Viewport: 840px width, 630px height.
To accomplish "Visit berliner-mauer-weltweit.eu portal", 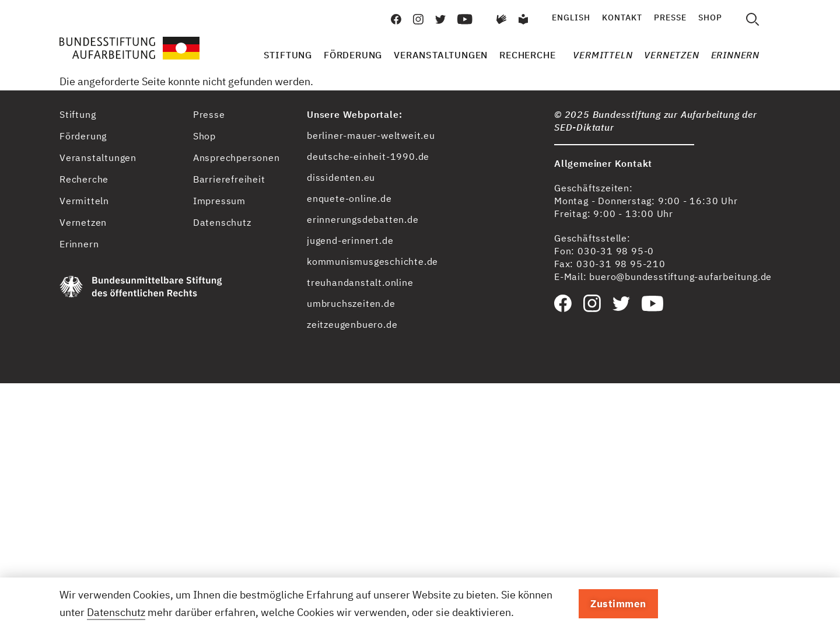I will tap(370, 135).
